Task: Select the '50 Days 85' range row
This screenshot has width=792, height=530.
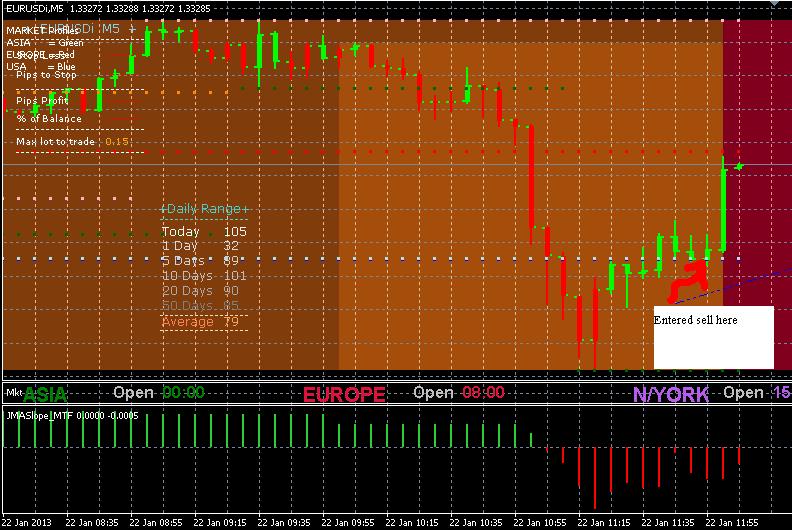Action: click(x=200, y=305)
